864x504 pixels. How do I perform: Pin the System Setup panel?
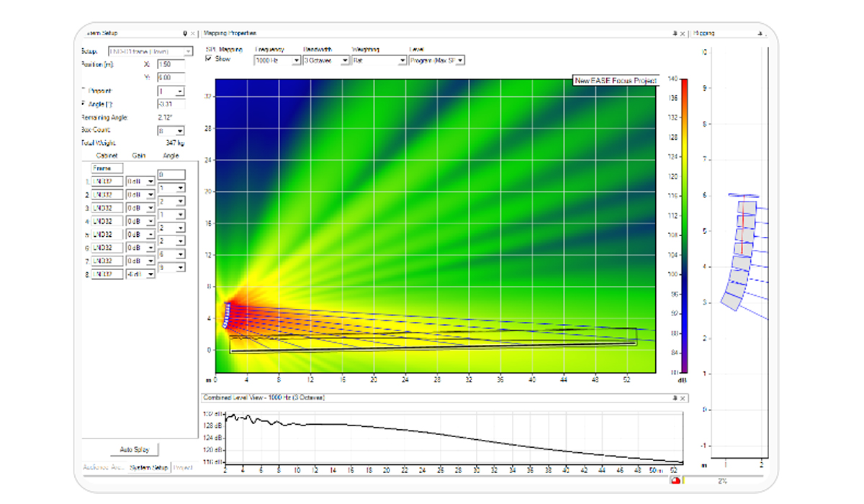(x=185, y=33)
